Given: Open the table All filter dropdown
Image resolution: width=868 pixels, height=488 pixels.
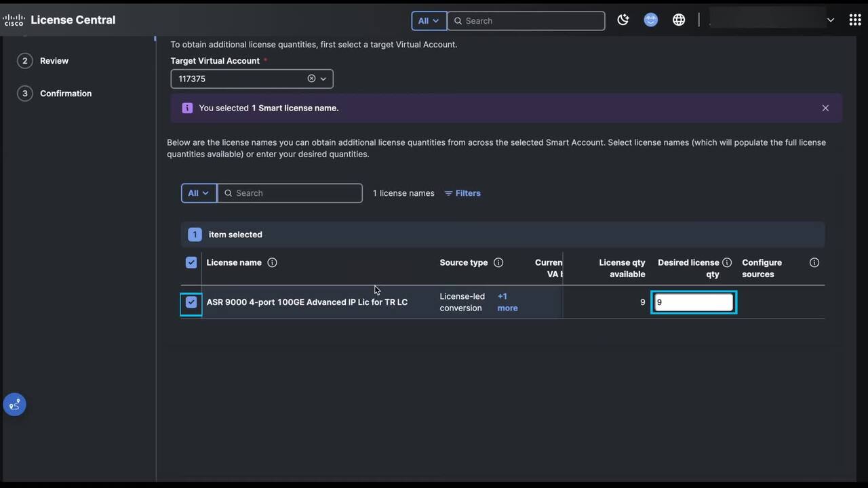Looking at the screenshot, I should [199, 193].
